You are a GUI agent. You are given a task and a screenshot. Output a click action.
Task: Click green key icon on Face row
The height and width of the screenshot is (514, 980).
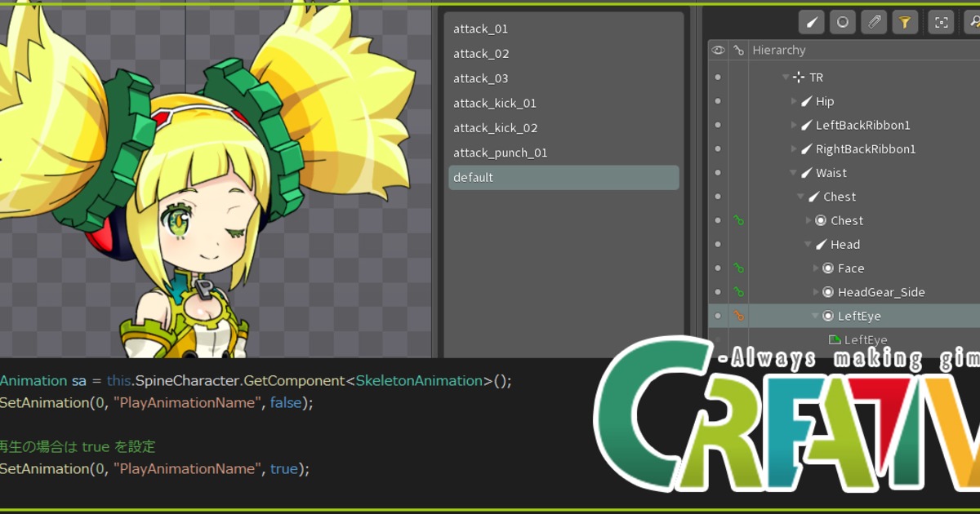[x=739, y=268]
